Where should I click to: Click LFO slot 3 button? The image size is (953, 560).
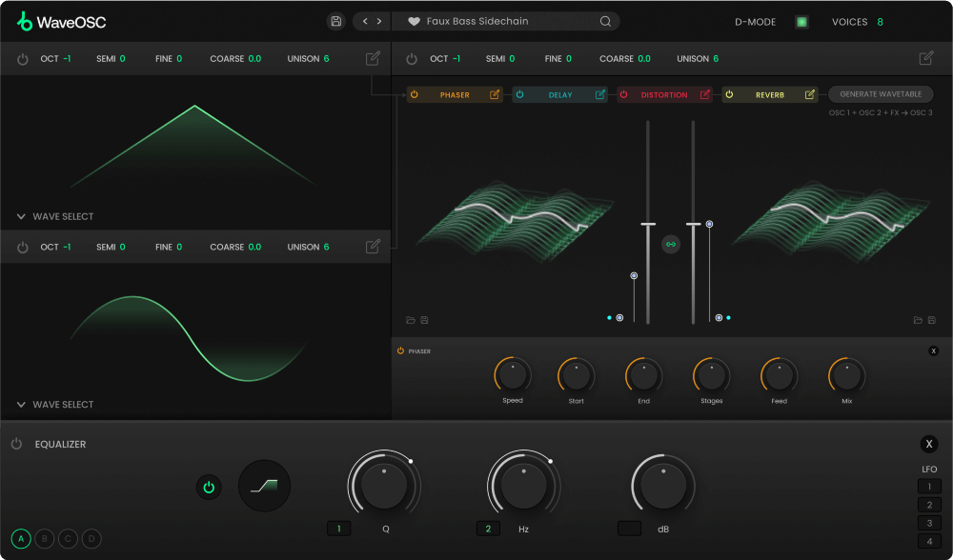[929, 522]
